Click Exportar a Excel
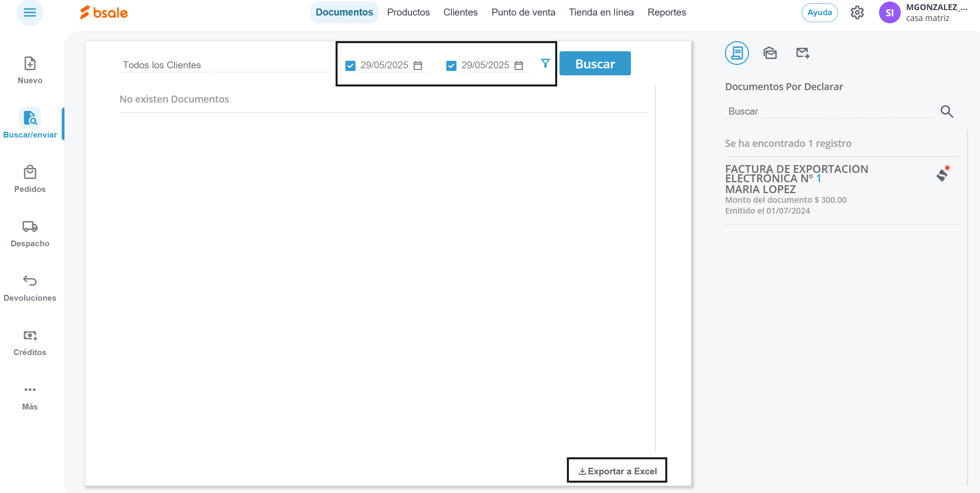Viewport: 980px width, 493px height. (617, 471)
